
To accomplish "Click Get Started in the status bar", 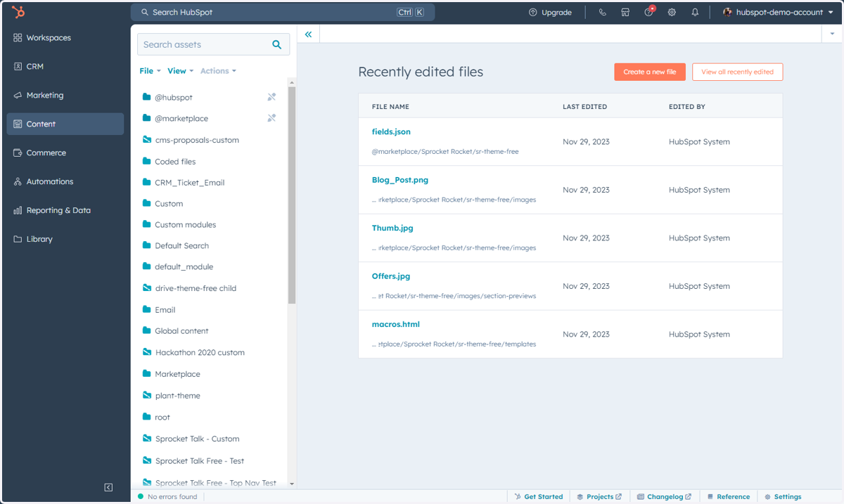I will click(x=539, y=497).
